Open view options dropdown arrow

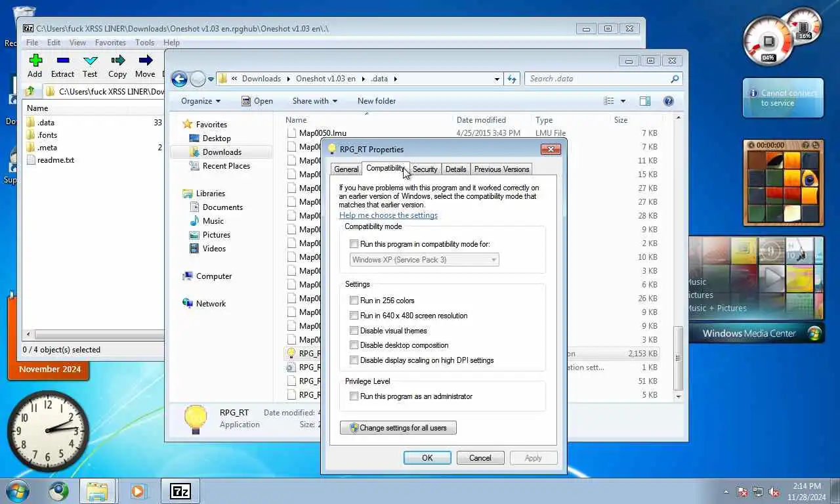coord(623,101)
